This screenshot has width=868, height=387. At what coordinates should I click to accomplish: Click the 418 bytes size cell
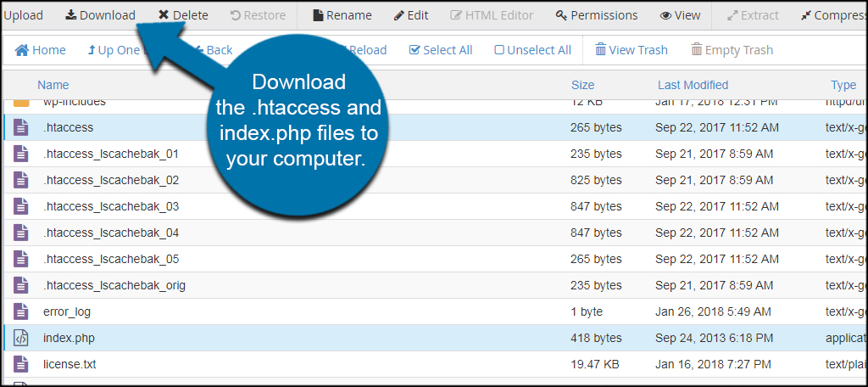point(596,338)
